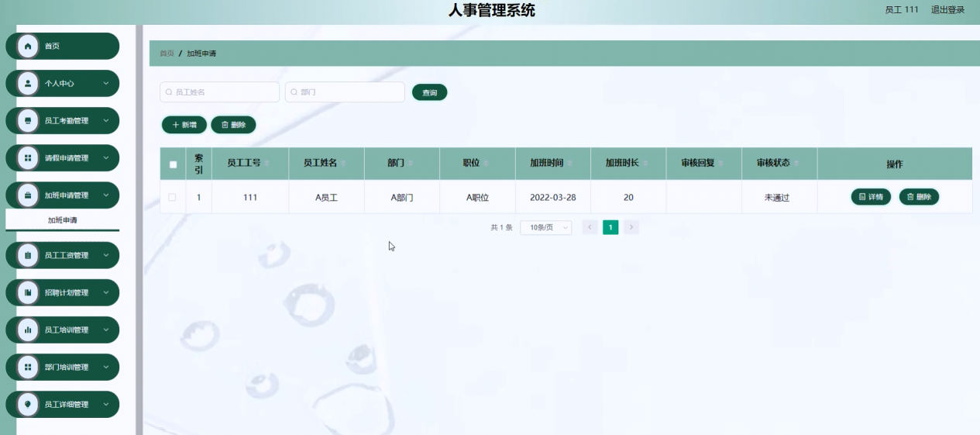This screenshot has width=980, height=435.
Task: Expand the 招聘计划管理 menu chevron
Action: pyautogui.click(x=106, y=292)
